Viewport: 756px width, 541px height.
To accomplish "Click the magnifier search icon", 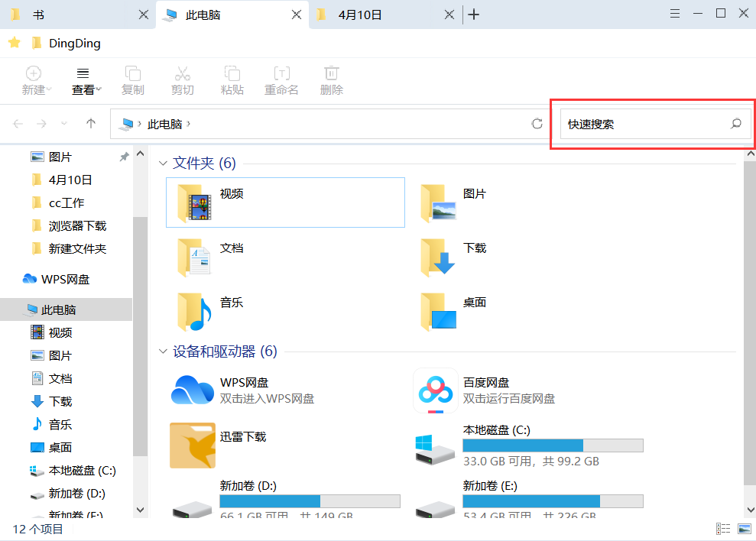I will 736,124.
